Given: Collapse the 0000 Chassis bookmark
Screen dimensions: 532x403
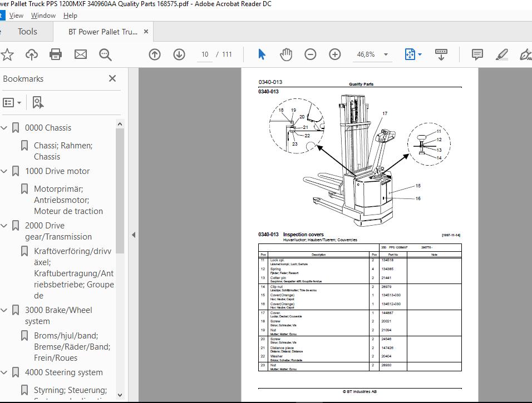Looking at the screenshot, I should coord(4,128).
